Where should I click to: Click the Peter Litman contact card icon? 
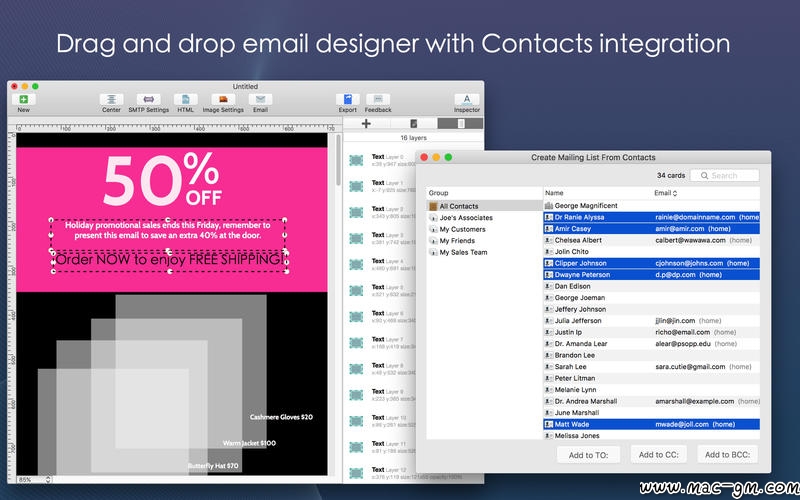[x=549, y=379]
